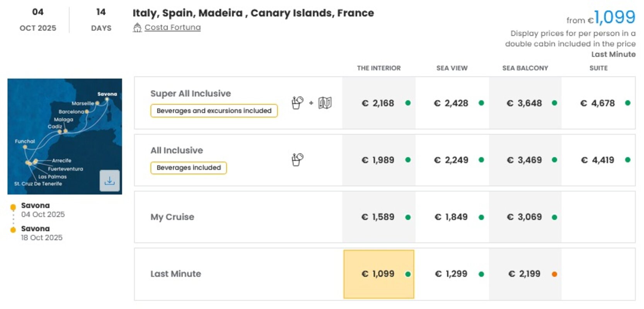
Task: Click the orange availability dot for €2,199
Action: click(x=554, y=274)
